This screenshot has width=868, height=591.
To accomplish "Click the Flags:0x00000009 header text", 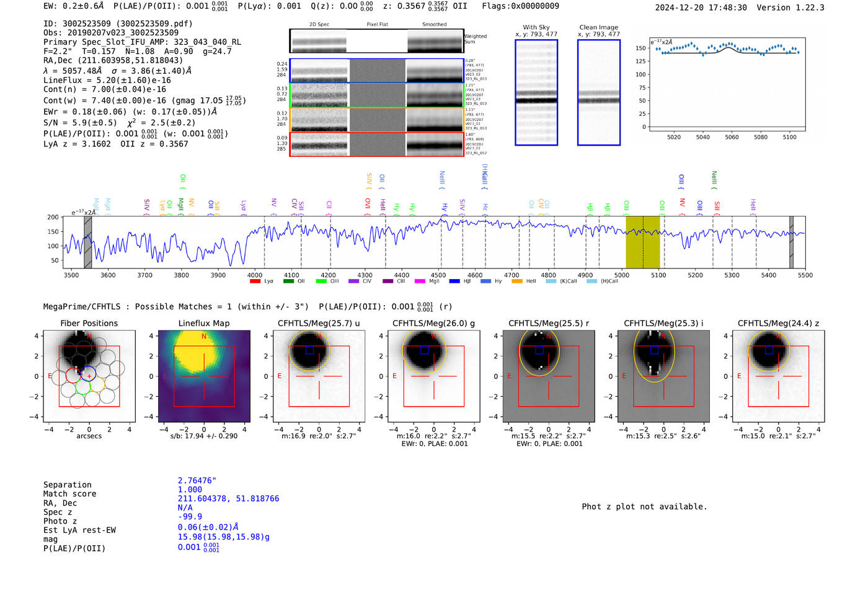I will tap(521, 6).
